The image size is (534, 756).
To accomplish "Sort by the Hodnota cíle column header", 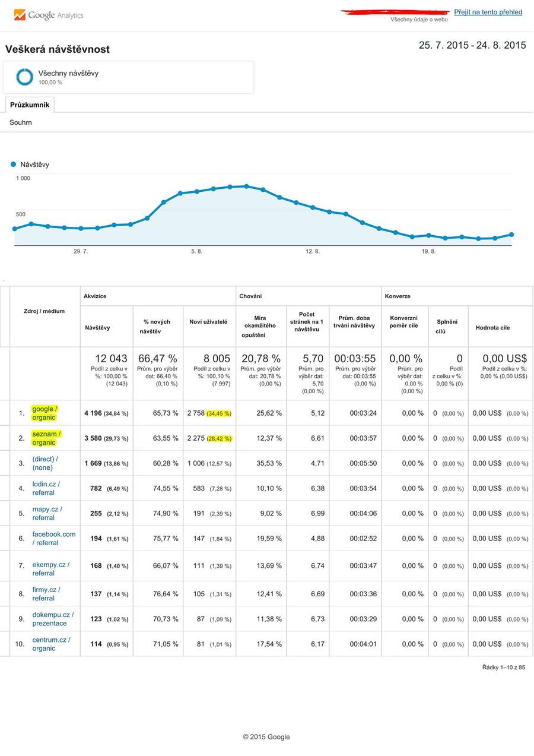I will pyautogui.click(x=492, y=328).
